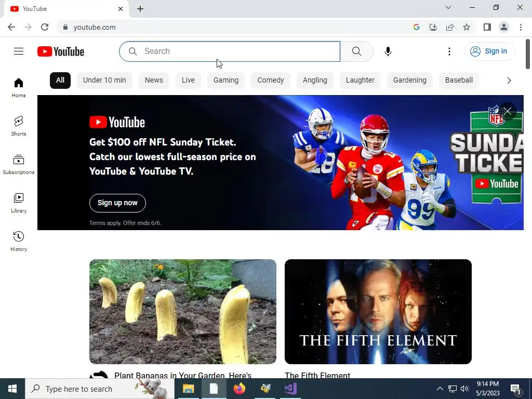Select the Laughter chip

(x=360, y=81)
